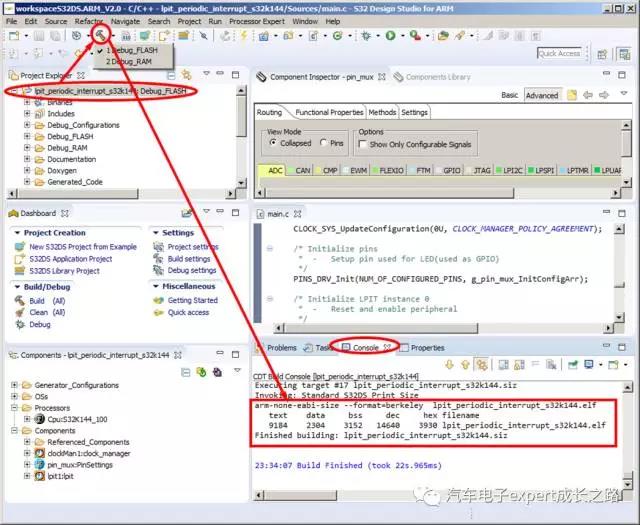Viewport: 640px width, 525px height.
Task: Enable Show Only Configurable Signals checkbox
Action: (x=364, y=144)
